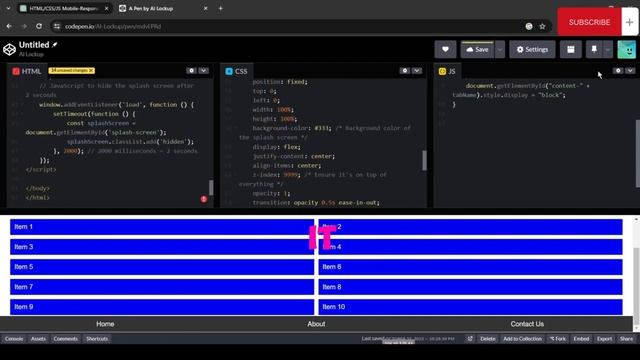View site information icon in address bar
This screenshot has width=640, height=360.
57,26
